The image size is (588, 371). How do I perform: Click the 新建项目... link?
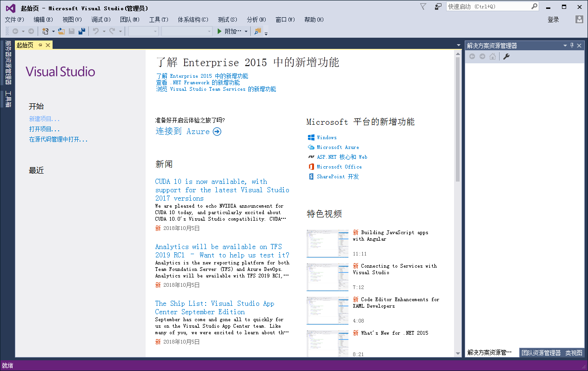click(x=44, y=119)
